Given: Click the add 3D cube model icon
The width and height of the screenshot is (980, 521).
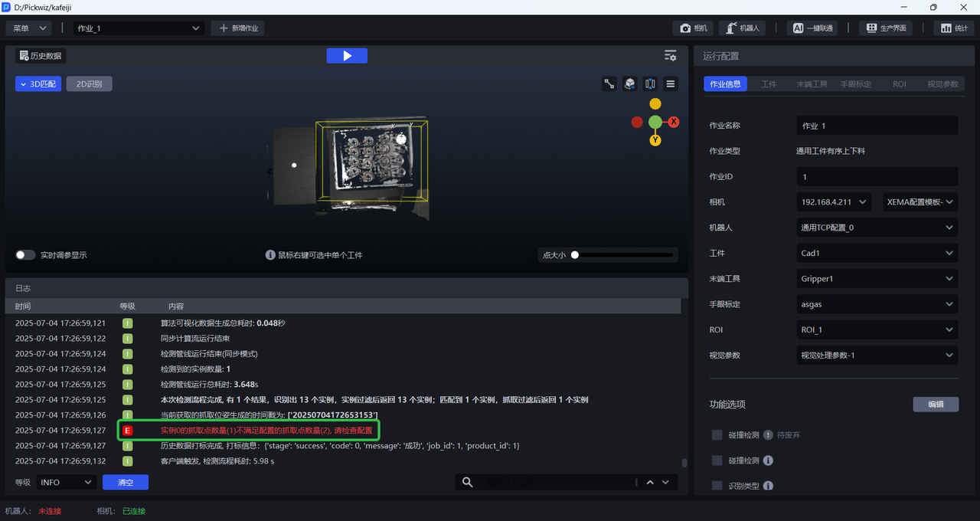Looking at the screenshot, I should pyautogui.click(x=629, y=84).
